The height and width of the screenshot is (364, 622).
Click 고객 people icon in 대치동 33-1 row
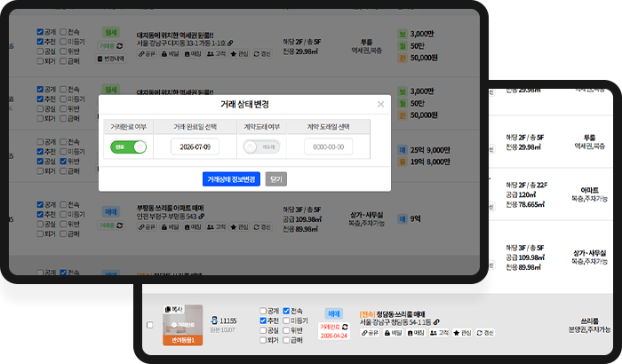[216, 54]
